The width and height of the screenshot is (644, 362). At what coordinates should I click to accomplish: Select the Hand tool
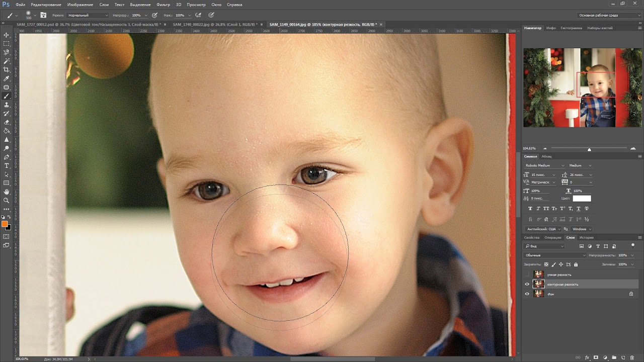pos(7,192)
